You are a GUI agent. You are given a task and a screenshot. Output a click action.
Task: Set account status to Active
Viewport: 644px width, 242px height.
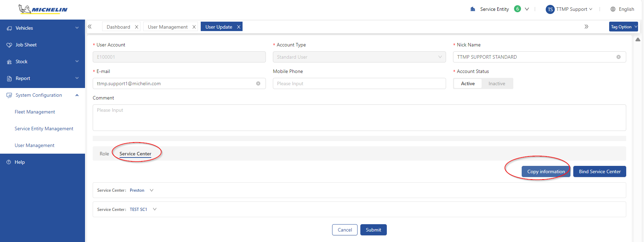pyautogui.click(x=468, y=83)
